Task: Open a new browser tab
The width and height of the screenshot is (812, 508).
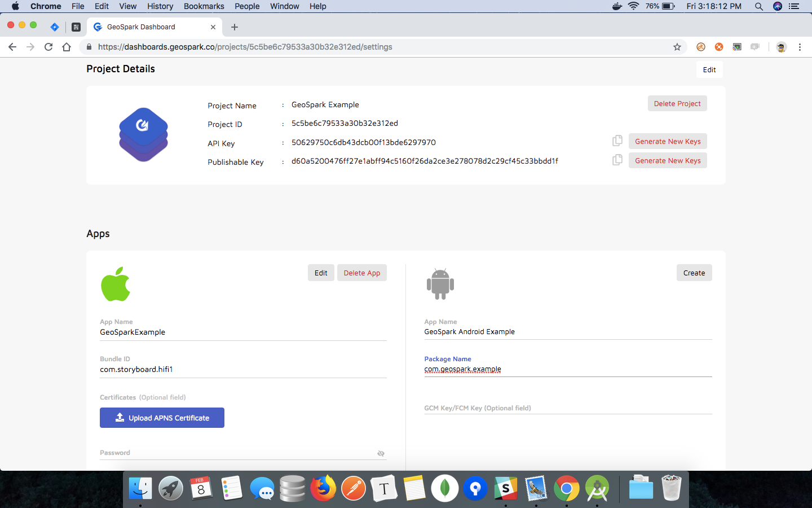Action: click(235, 27)
